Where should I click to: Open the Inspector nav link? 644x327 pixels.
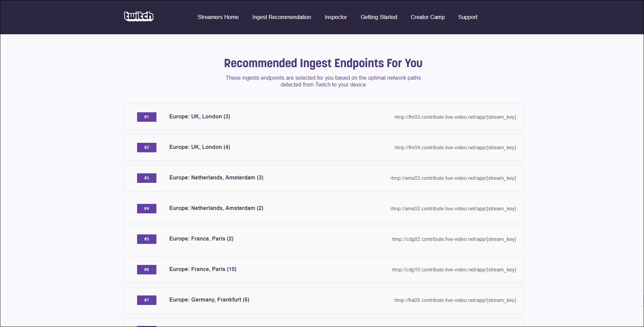point(336,17)
